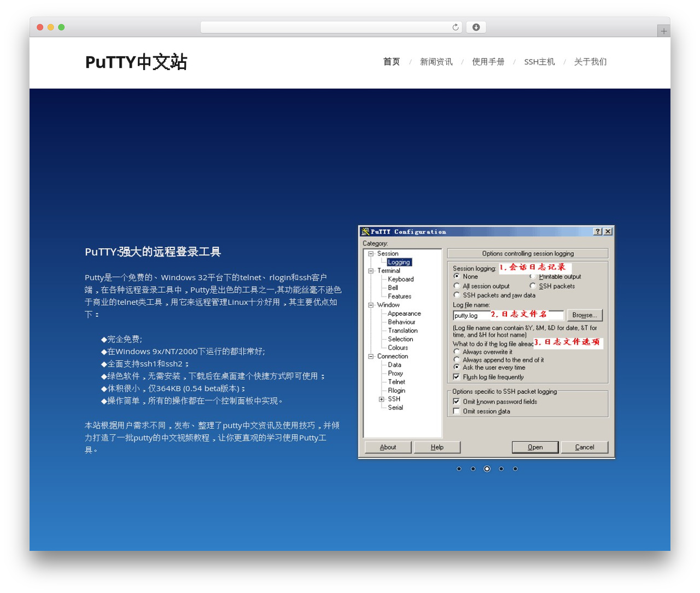Choose the None session logging radio
This screenshot has width=700, height=593.
pos(457,276)
